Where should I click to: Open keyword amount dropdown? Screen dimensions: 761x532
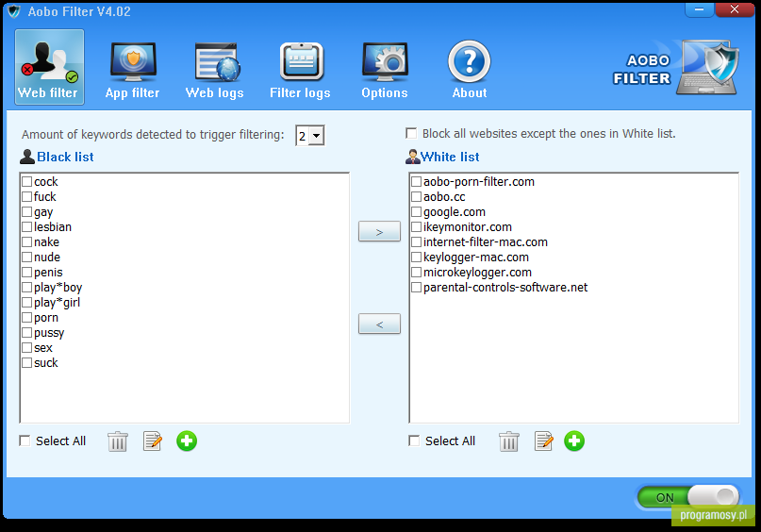coord(317,136)
